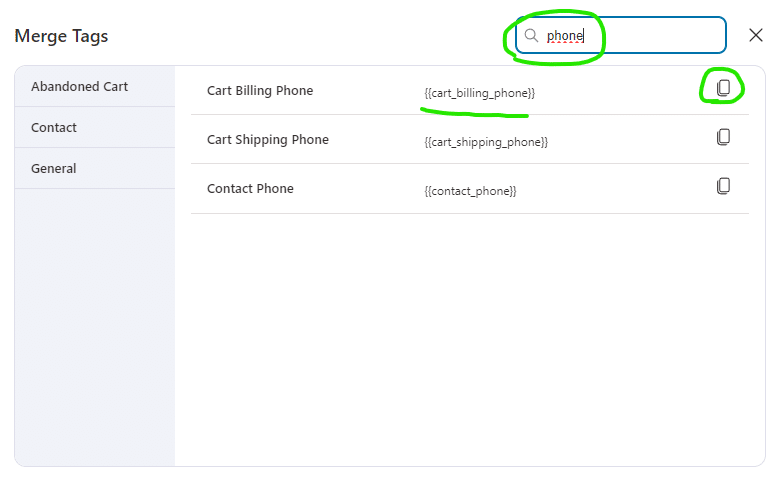Open the Abandoned Cart category
784x483 pixels.
pyautogui.click(x=80, y=87)
